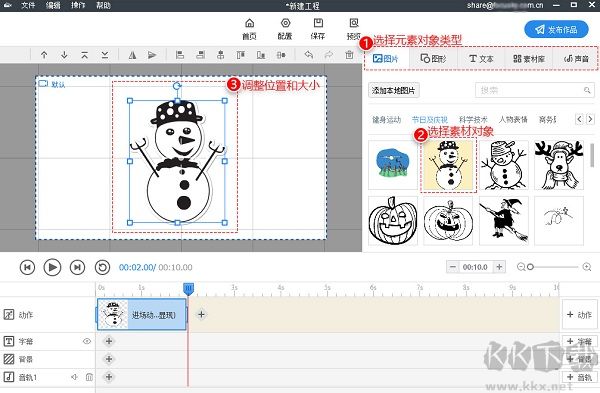Click the timeline zoom slider handle
This screenshot has height=393, width=600.
click(530, 267)
